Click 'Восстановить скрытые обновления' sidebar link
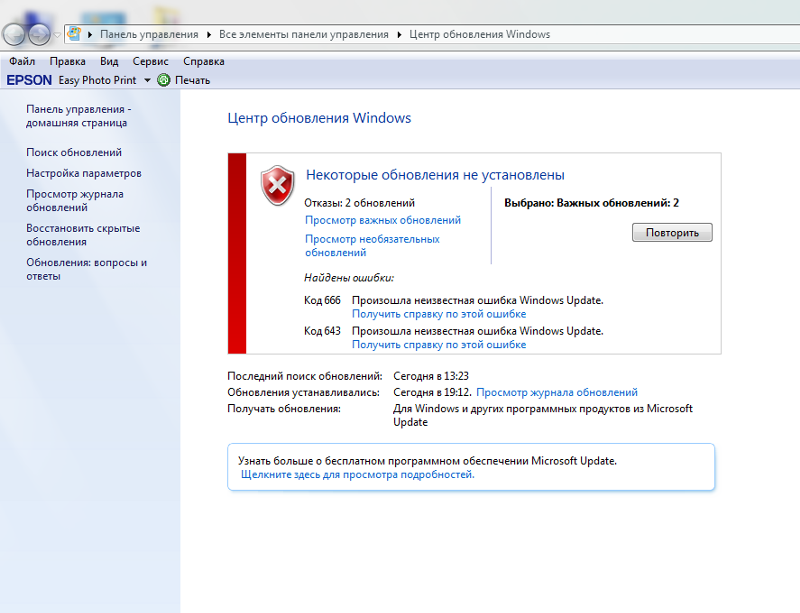The height and width of the screenshot is (613, 800). coord(83,235)
